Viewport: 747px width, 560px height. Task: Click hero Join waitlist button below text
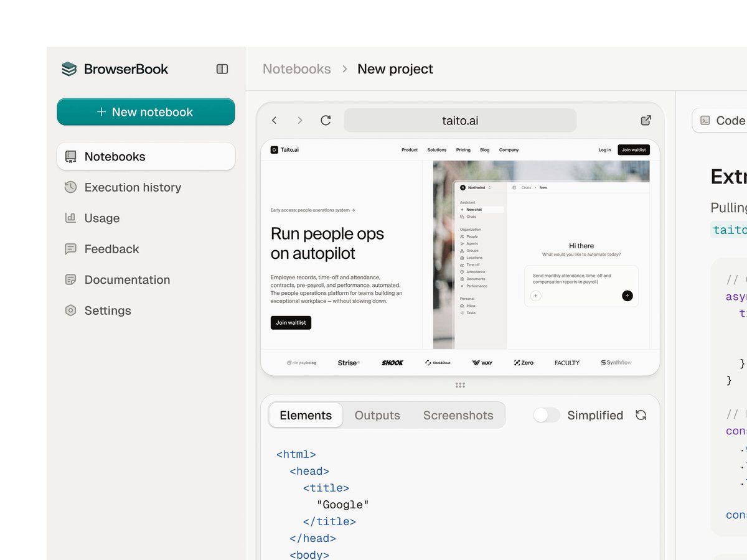(291, 323)
